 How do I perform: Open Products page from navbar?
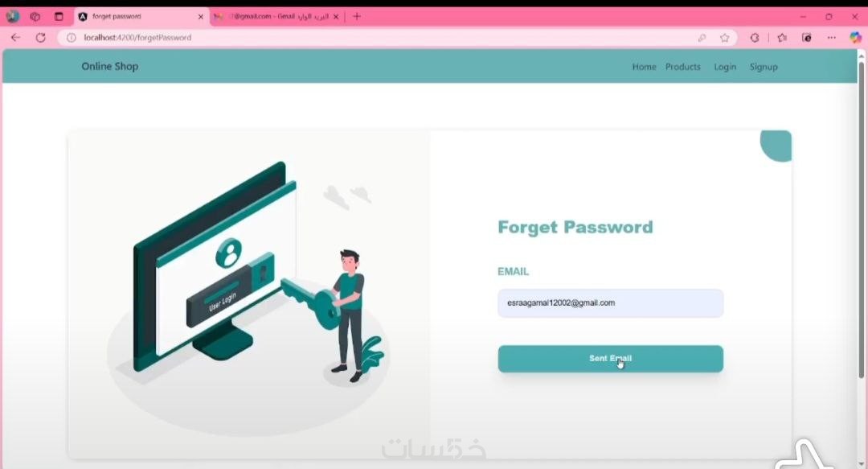(x=682, y=67)
